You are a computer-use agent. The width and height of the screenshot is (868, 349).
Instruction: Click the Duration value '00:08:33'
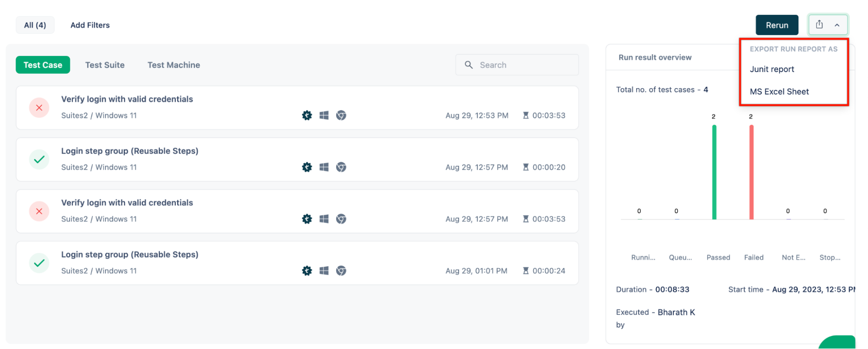[x=672, y=290]
